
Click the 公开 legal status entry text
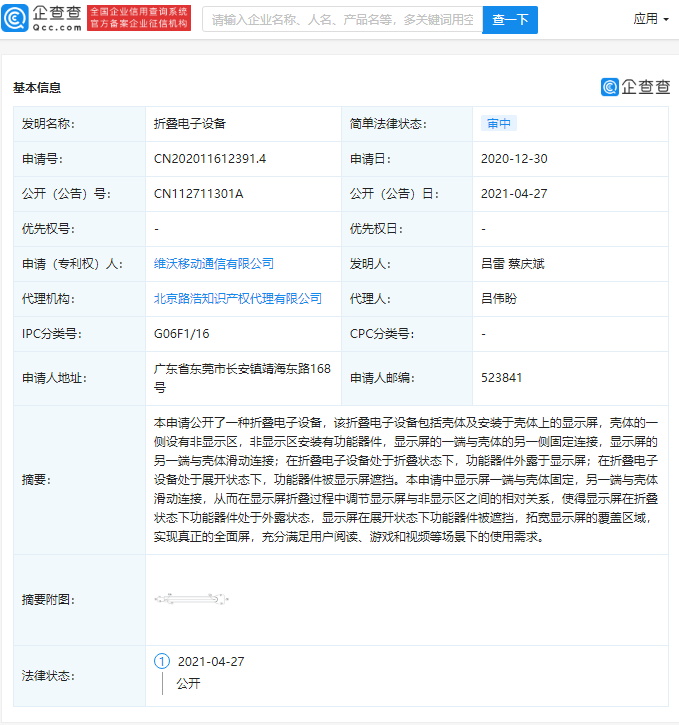188,683
